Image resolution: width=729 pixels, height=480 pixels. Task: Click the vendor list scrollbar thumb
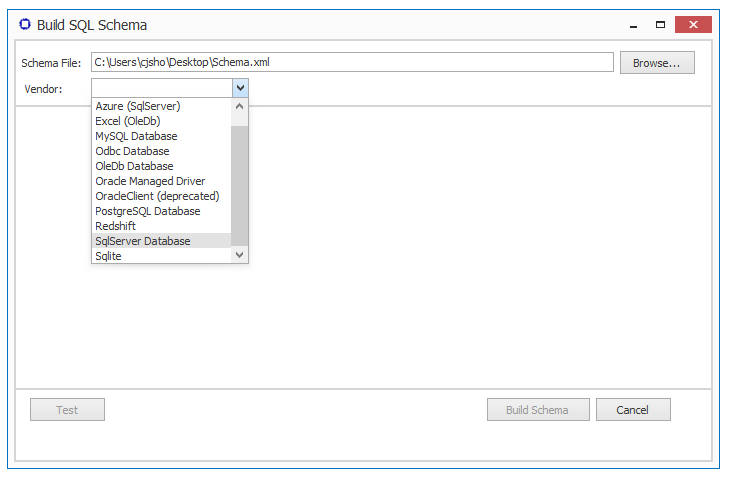coord(239,186)
